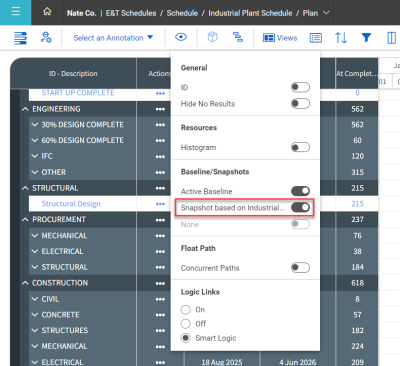Go to home via house icon
Screen dimensions: 400x366
click(47, 12)
